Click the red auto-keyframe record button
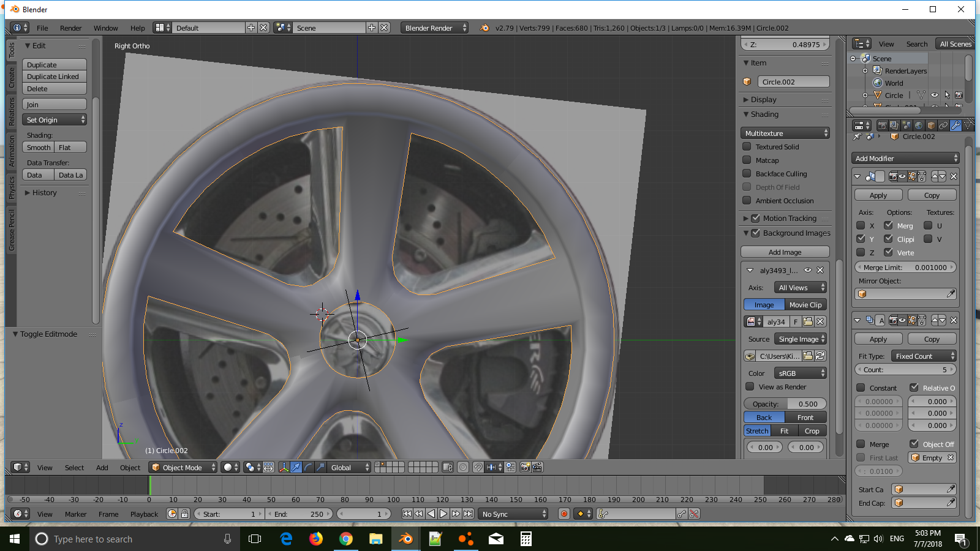Image resolution: width=980 pixels, height=551 pixels. pyautogui.click(x=564, y=514)
